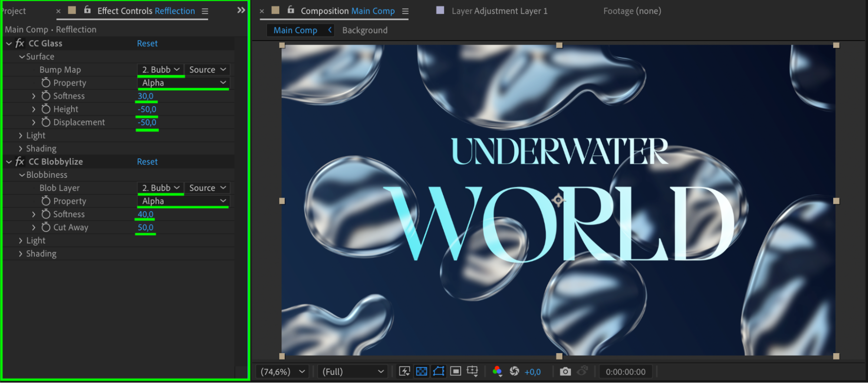Screen dimensions: 868x383
Task: Click the Displacement value -50,0
Action: coord(147,122)
